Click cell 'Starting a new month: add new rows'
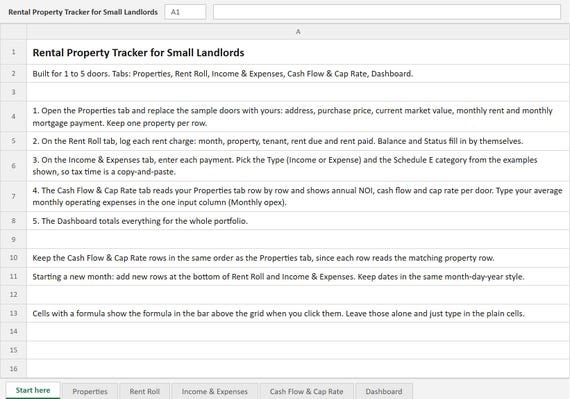 (298, 276)
